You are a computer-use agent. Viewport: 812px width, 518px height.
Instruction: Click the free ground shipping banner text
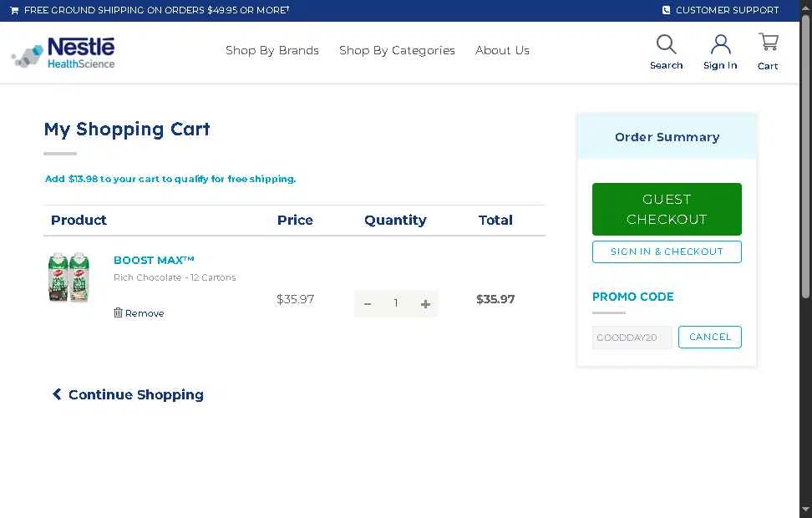coord(156,10)
